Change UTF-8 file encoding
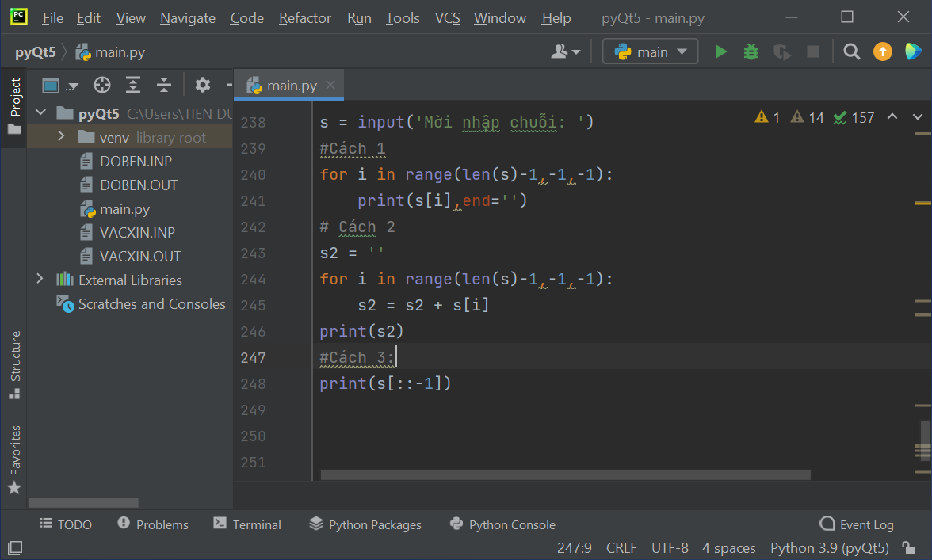Viewport: 932px width, 560px height. coord(670,547)
